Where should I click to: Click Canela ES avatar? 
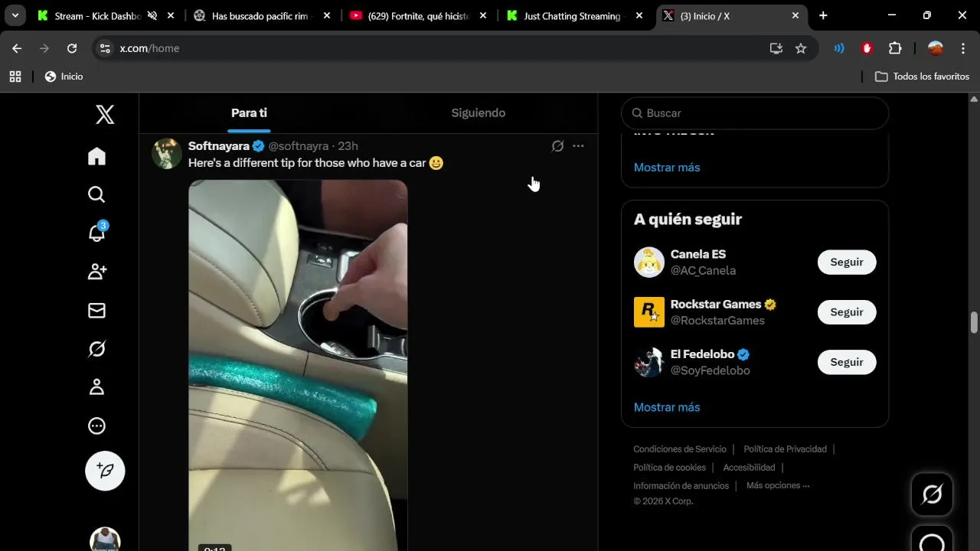649,262
